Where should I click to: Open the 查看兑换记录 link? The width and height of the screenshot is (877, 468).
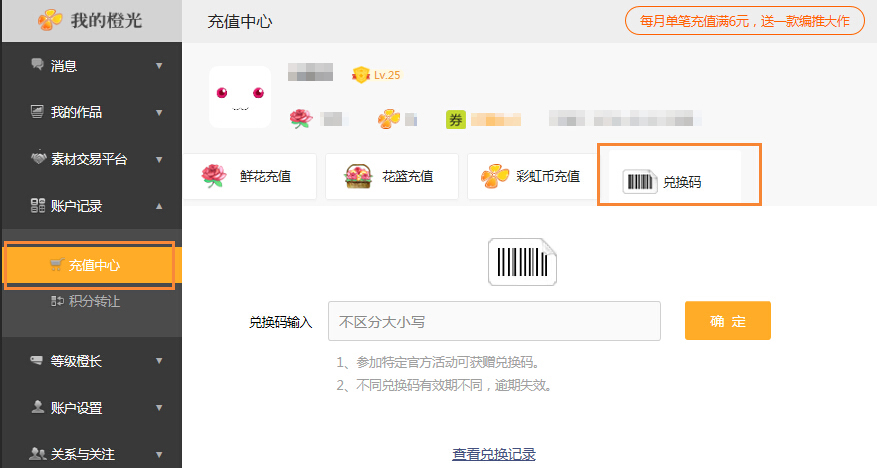pyautogui.click(x=494, y=454)
